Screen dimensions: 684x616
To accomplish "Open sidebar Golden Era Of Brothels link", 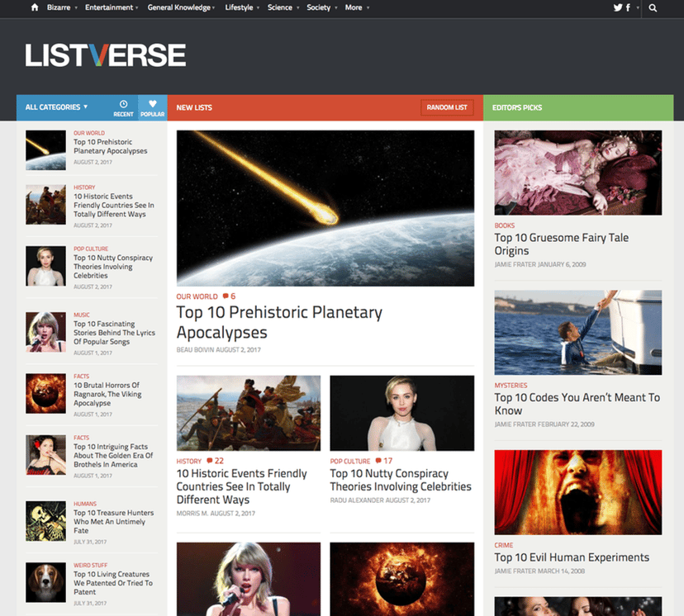I will point(113,456).
